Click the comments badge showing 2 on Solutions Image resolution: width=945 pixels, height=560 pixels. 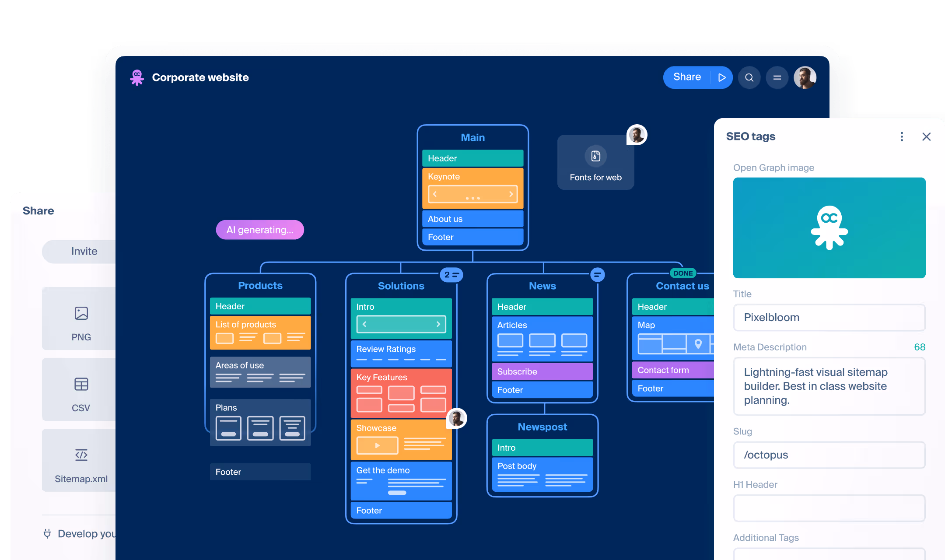pos(451,275)
